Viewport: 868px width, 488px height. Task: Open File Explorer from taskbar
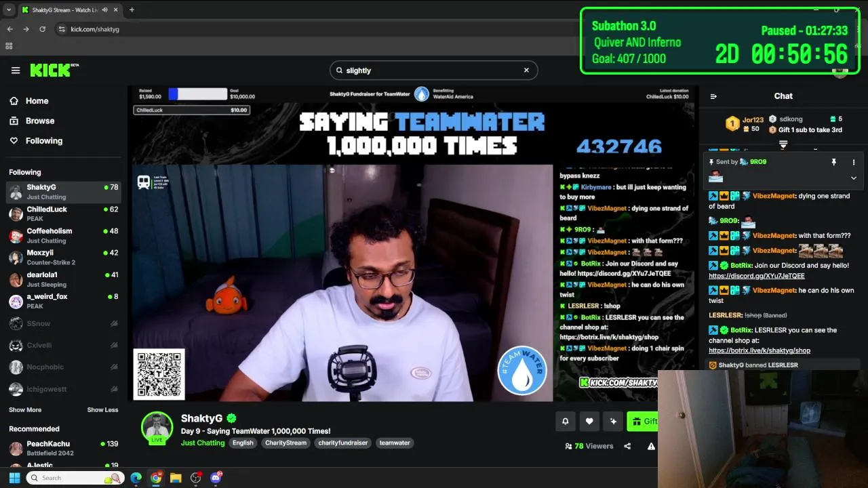pyautogui.click(x=176, y=478)
